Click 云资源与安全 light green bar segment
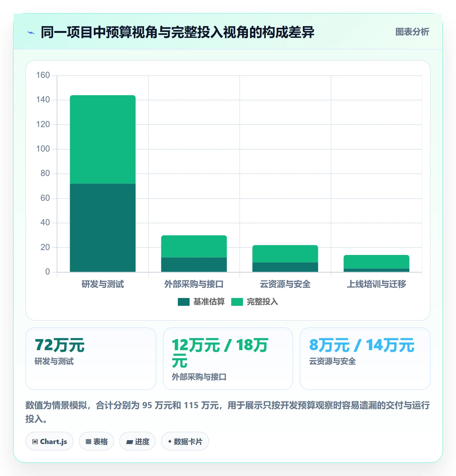Screen dimensions: 456x476 click(285, 254)
